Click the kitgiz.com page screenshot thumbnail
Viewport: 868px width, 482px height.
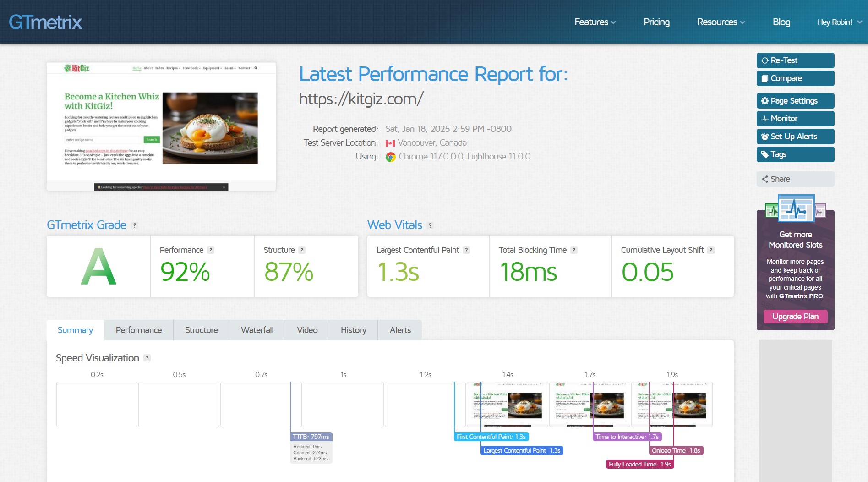coord(161,126)
